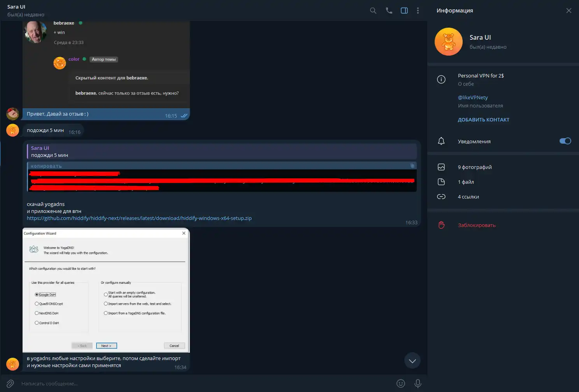The image size is (579, 392).
Task: Click the скачай yogadns message text
Action: [46, 204]
